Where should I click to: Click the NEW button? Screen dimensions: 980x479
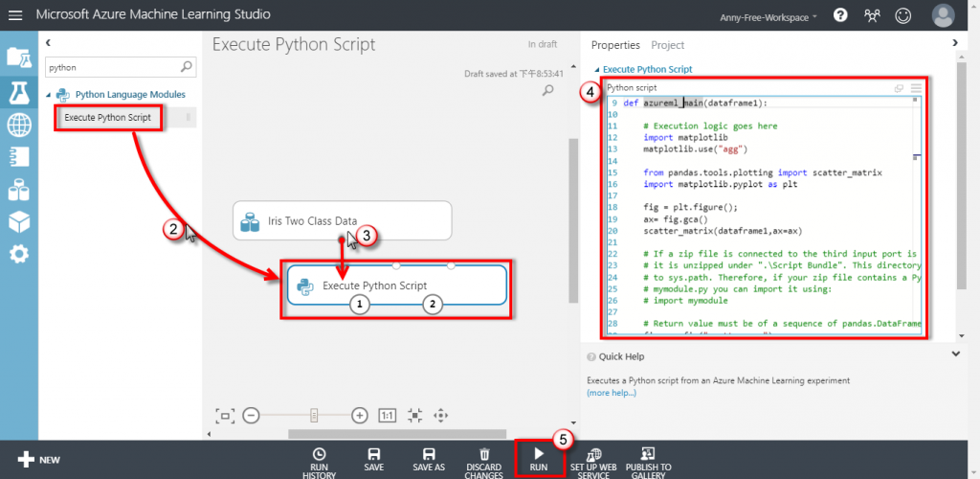coord(38,460)
